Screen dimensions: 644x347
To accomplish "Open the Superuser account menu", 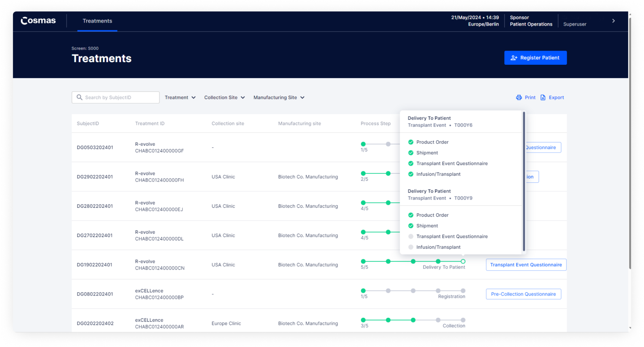I will pos(575,24).
